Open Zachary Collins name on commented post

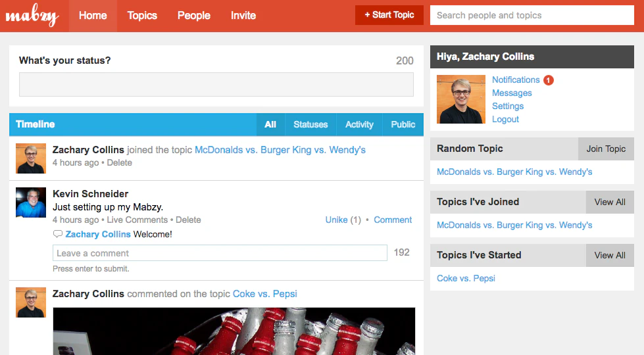click(x=88, y=294)
